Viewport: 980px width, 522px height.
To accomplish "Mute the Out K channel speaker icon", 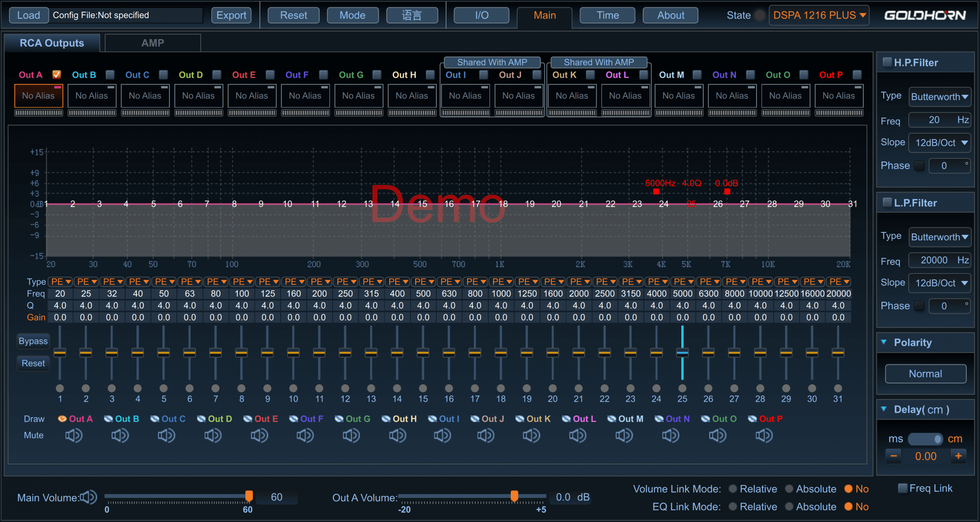I will tap(532, 435).
